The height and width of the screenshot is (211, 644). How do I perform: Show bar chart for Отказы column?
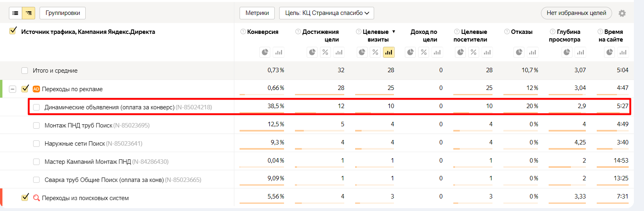click(532, 52)
